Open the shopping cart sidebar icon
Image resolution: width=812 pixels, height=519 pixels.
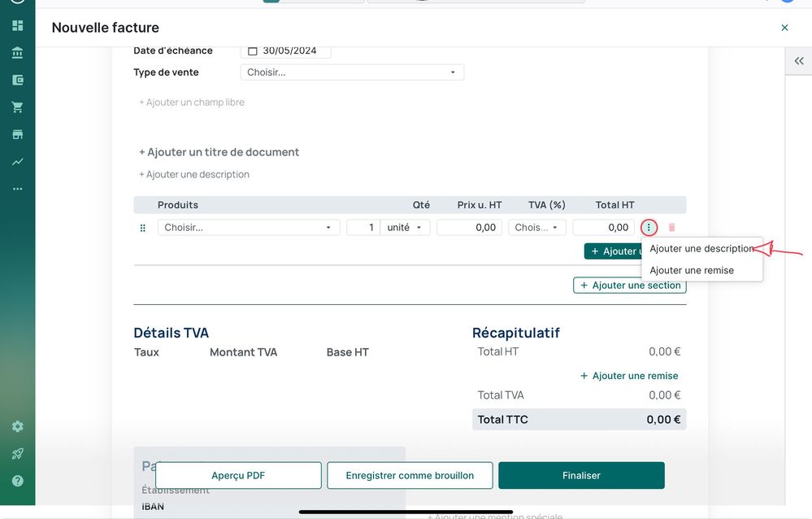(x=17, y=107)
